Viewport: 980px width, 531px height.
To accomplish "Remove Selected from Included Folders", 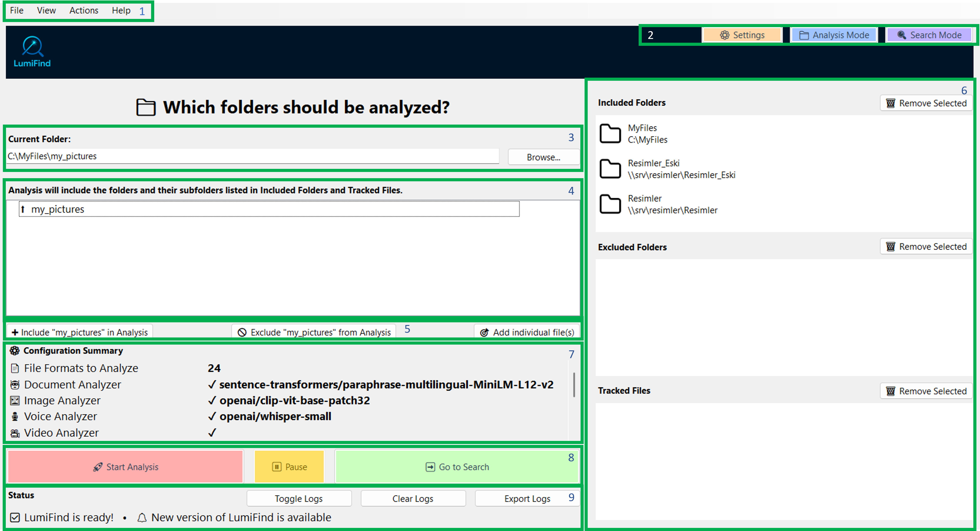I will (926, 103).
